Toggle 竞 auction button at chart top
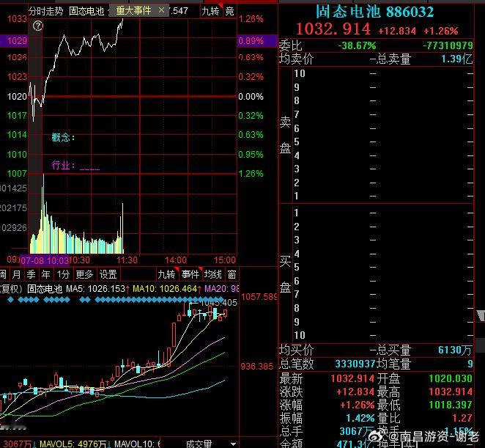485x448 pixels. tap(229, 12)
